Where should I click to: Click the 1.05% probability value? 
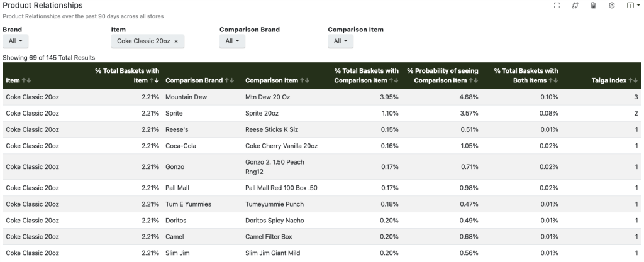click(x=469, y=146)
